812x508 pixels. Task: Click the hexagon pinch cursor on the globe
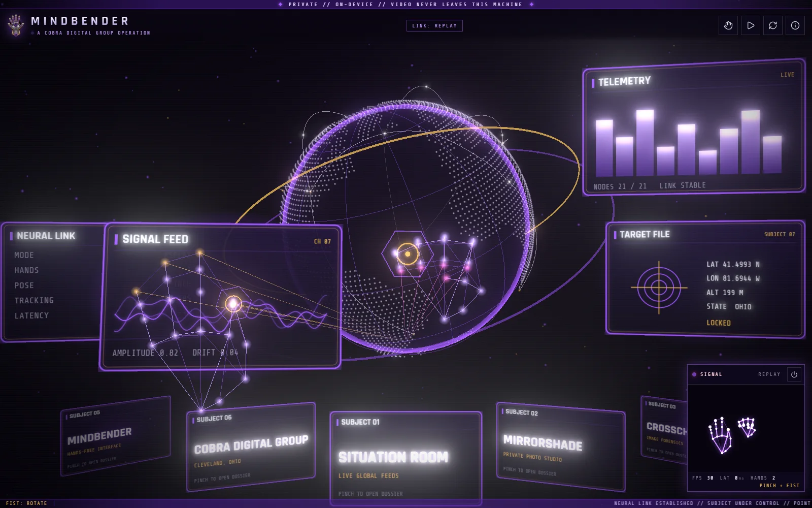coord(408,253)
